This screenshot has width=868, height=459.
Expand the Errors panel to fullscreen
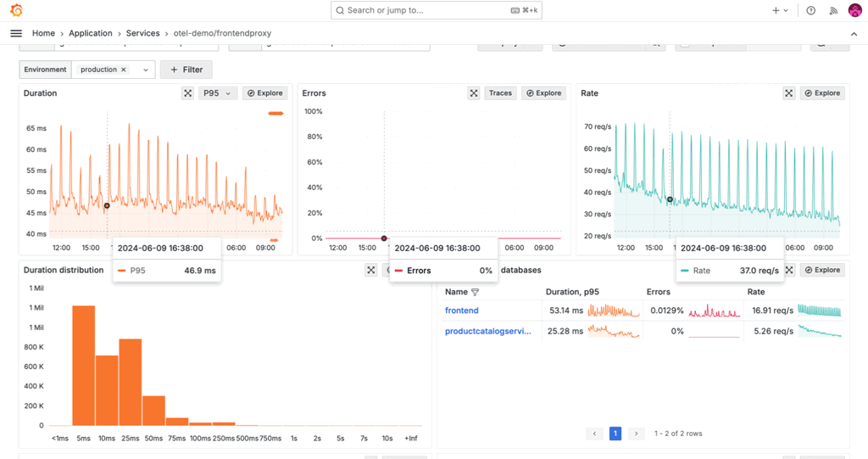pyautogui.click(x=474, y=93)
